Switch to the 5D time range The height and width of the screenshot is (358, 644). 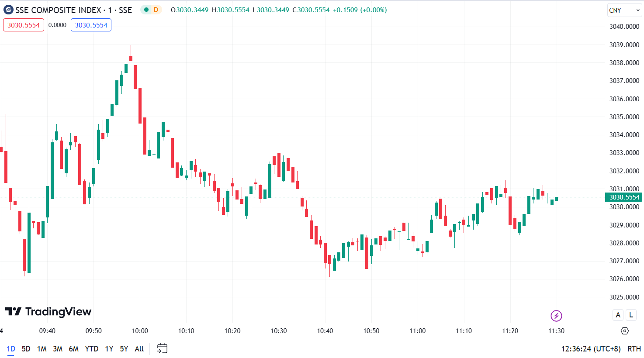pyautogui.click(x=26, y=349)
